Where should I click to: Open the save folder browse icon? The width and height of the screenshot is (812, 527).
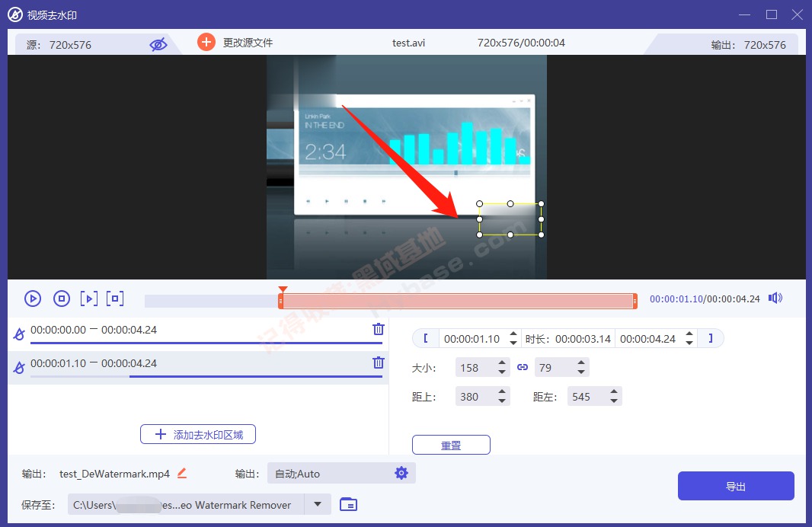(x=349, y=504)
